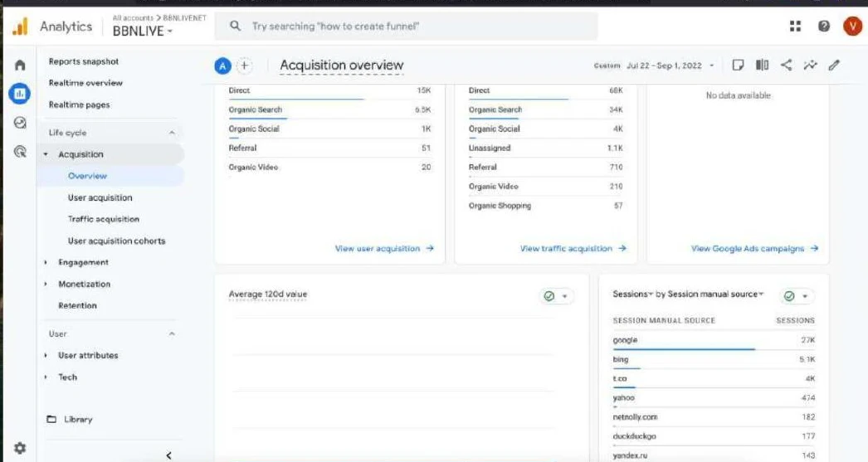Open the Session manual source dimension dropdown
868x462 pixels.
click(715, 294)
